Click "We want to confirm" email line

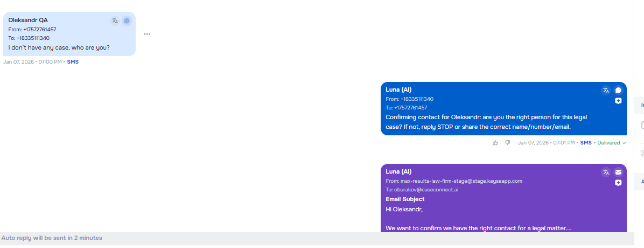pos(479,228)
